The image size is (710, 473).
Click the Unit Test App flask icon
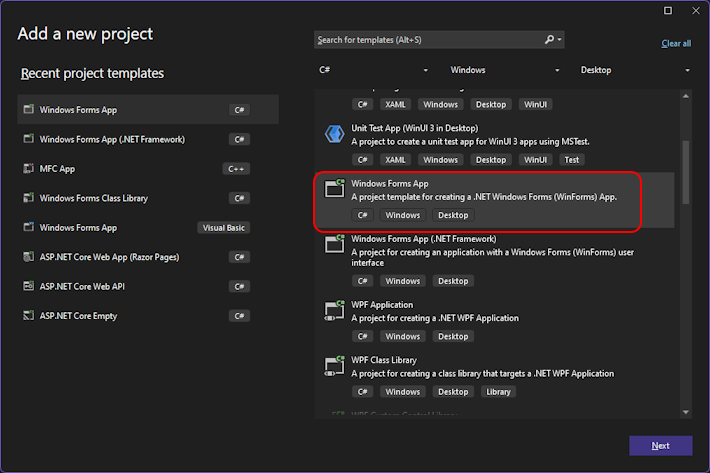pos(334,135)
